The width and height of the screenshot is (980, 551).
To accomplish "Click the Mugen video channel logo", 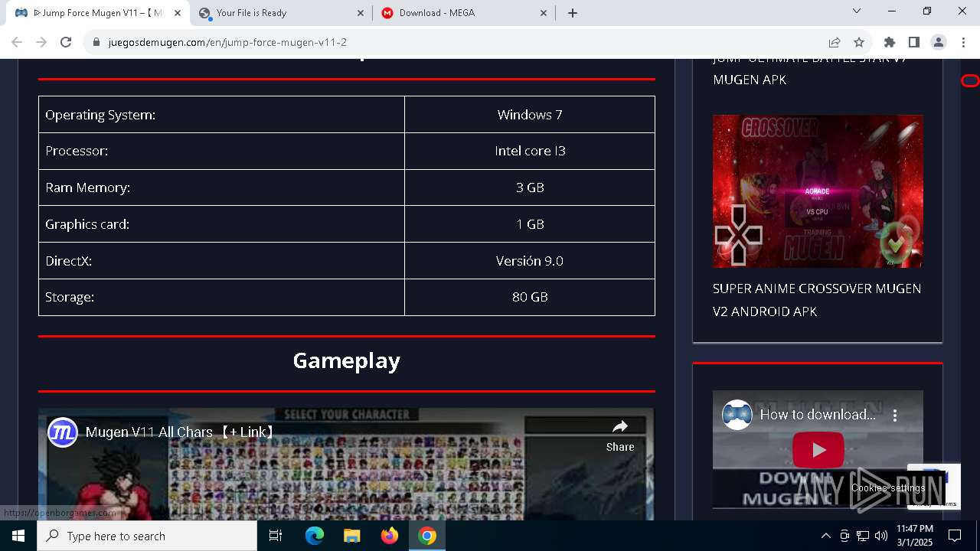I will point(63,432).
